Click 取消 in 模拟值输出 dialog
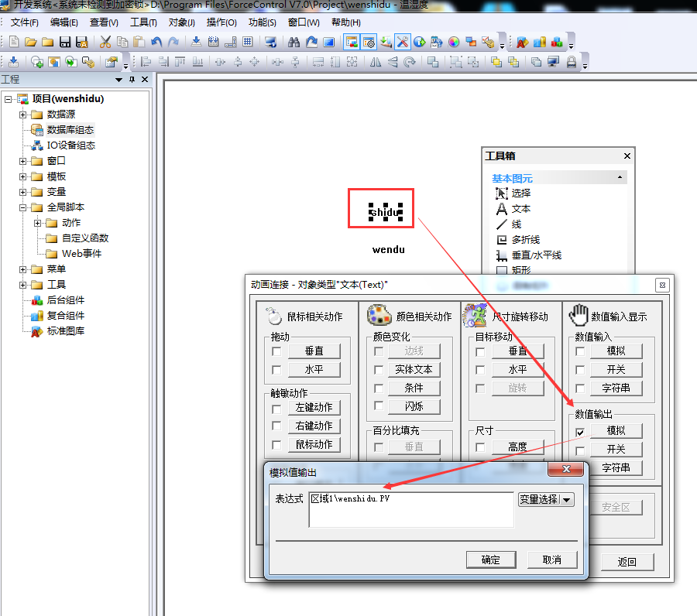Image resolution: width=697 pixels, height=616 pixels. click(552, 560)
